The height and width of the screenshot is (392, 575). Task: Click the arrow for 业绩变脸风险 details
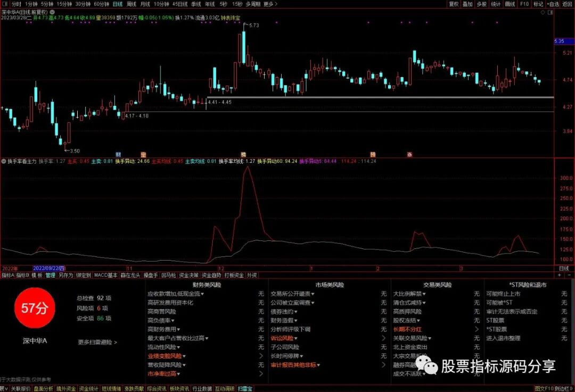(x=261, y=356)
